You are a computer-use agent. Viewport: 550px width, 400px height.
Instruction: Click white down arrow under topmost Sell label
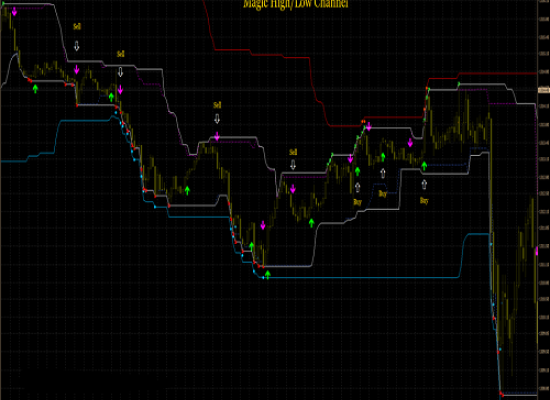[x=76, y=46]
